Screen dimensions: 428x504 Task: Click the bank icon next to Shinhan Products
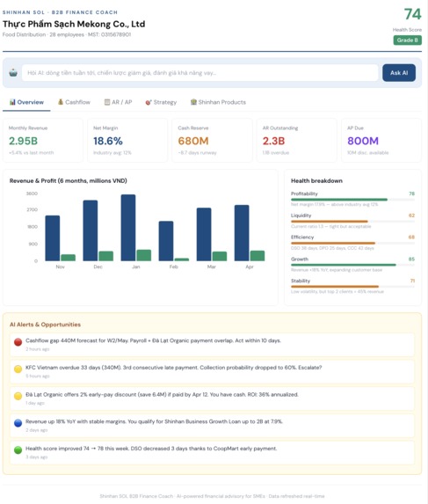tap(193, 102)
